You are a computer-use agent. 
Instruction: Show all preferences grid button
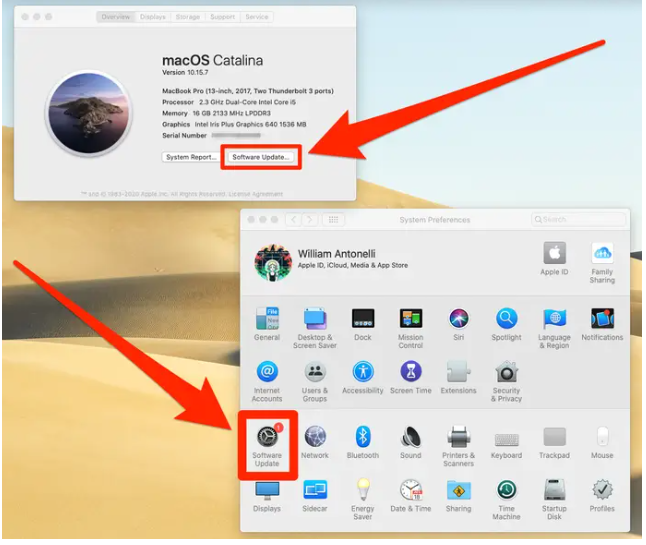[x=333, y=220]
